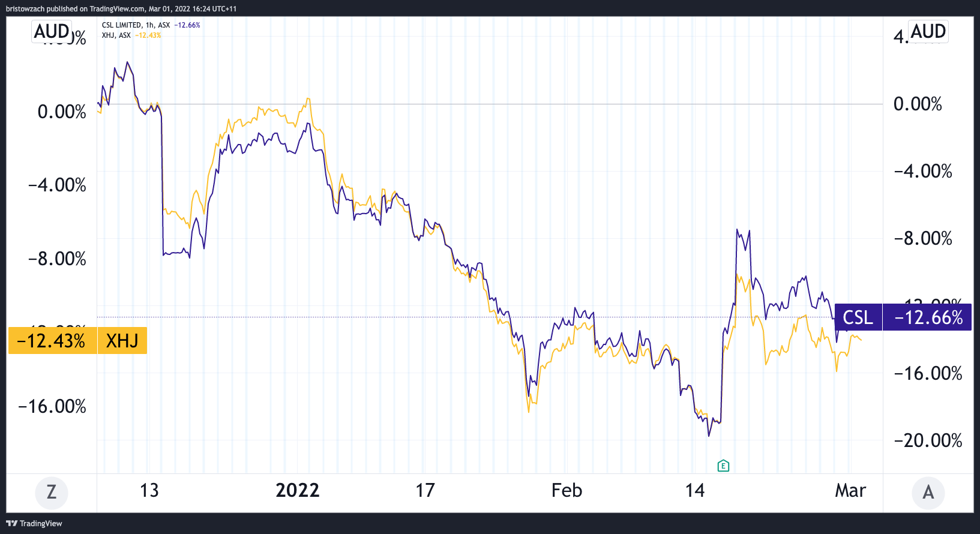Click the left axis -16.00% label
Viewport: 980px width, 534px height.
click(x=52, y=406)
